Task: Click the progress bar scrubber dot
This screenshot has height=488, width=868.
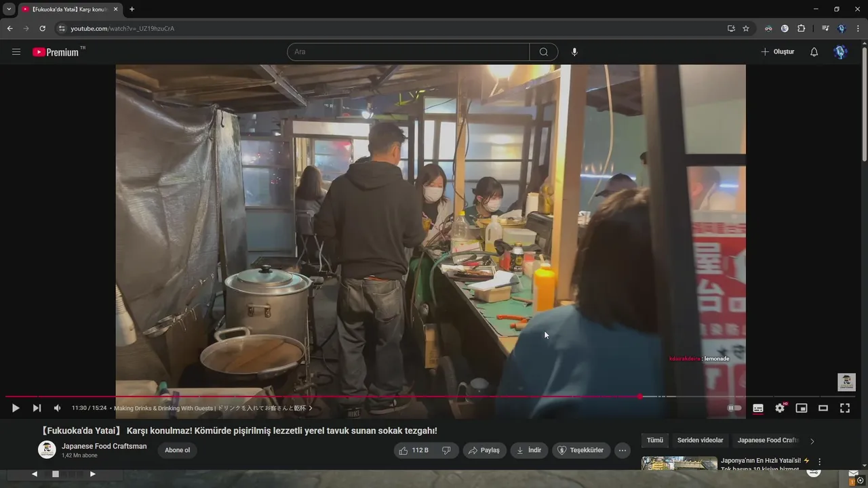Action: pyautogui.click(x=639, y=396)
